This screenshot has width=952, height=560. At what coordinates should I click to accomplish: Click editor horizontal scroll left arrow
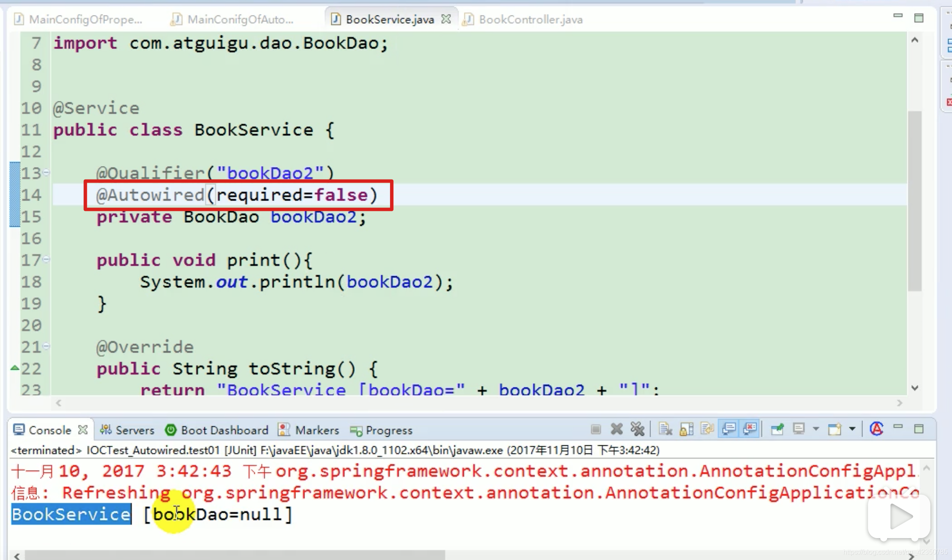pos(59,403)
